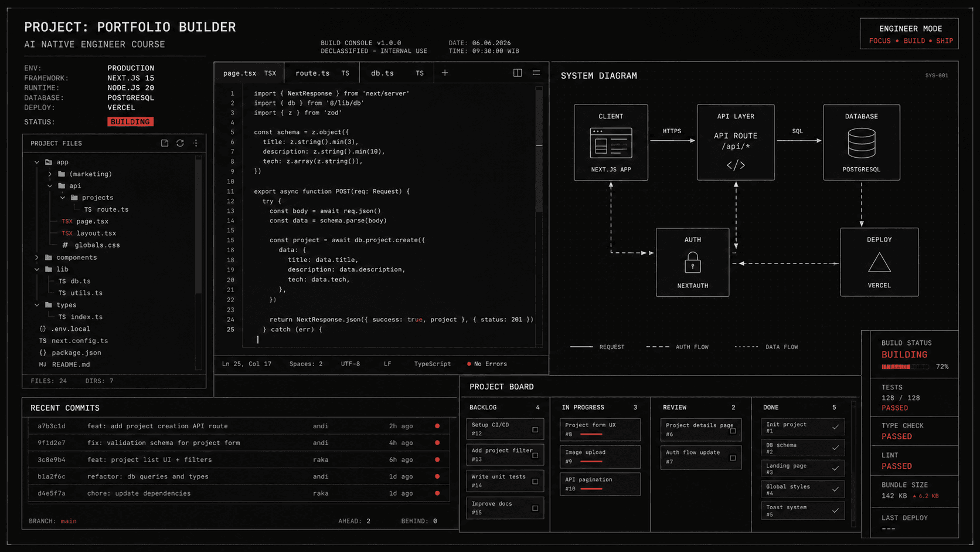980x552 pixels.
Task: Collapse the lib folder
Action: pyautogui.click(x=37, y=269)
